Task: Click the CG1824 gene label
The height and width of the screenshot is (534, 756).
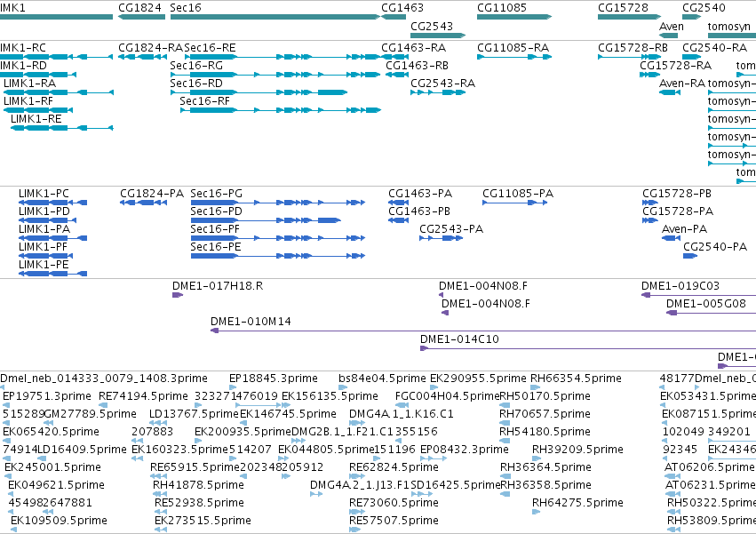Action: click(139, 8)
